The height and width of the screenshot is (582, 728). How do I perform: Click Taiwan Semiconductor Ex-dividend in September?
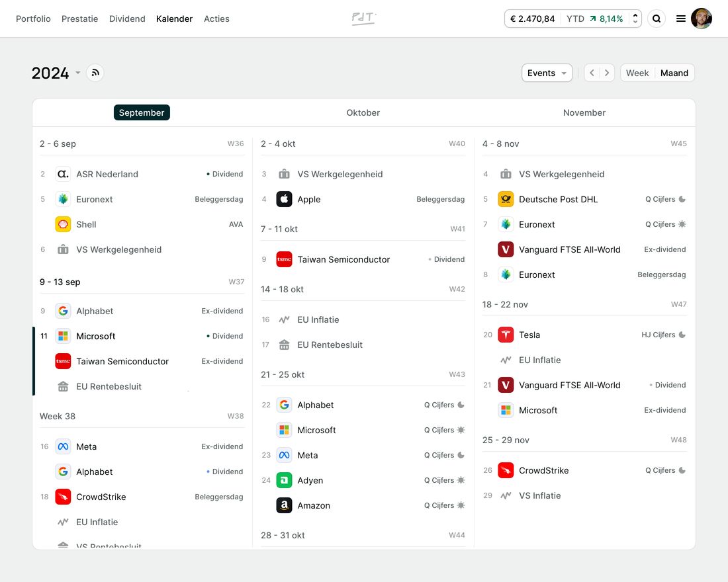(x=142, y=361)
